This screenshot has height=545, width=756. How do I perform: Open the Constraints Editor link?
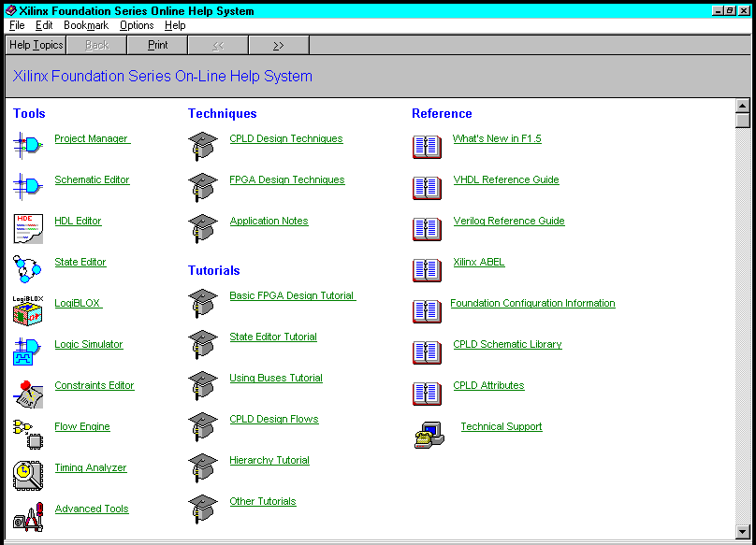pos(94,385)
